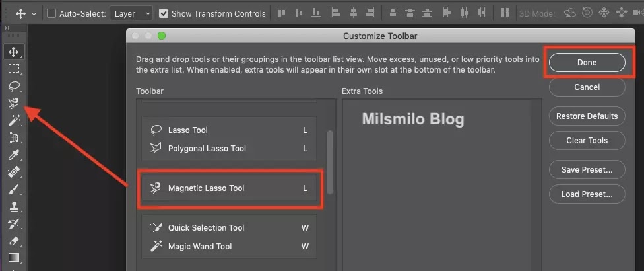Open the Move tool preset picker
This screenshot has width=644, height=271.
pyautogui.click(x=34, y=14)
